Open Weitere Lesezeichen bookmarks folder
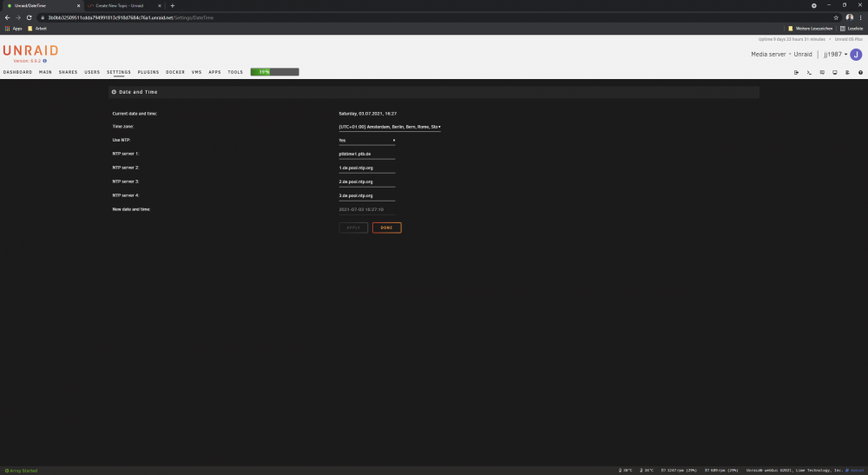Image resolution: width=868 pixels, height=475 pixels. pos(811,29)
